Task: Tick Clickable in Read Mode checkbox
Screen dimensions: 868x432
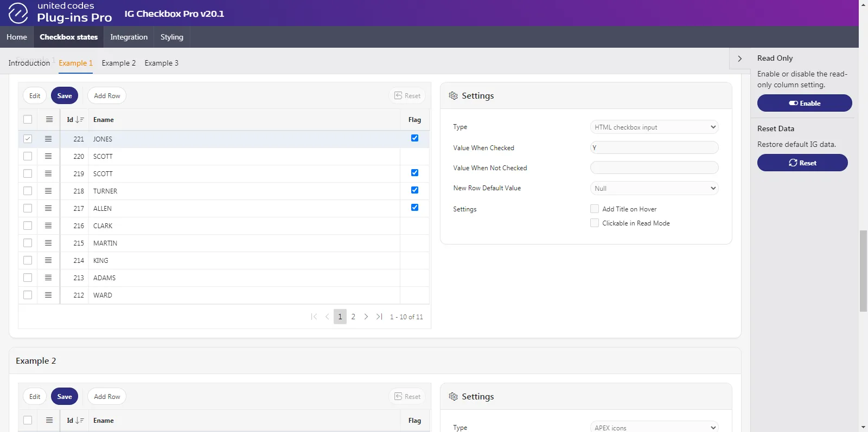Action: point(595,223)
